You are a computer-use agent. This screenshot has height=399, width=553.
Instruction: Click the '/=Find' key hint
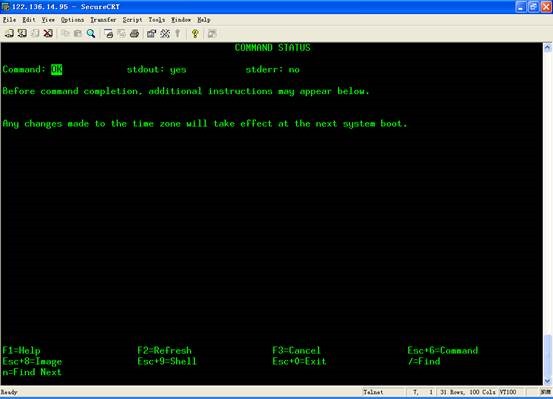coord(424,361)
